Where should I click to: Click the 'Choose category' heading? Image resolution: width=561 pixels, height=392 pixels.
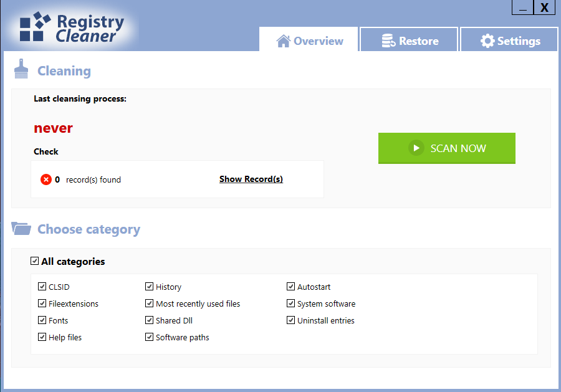(x=89, y=229)
